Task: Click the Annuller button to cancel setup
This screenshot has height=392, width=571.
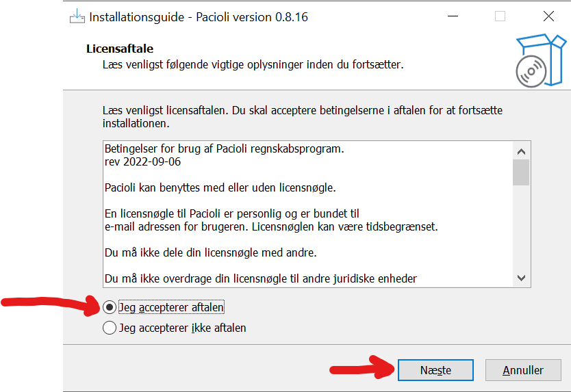Action: 523,370
